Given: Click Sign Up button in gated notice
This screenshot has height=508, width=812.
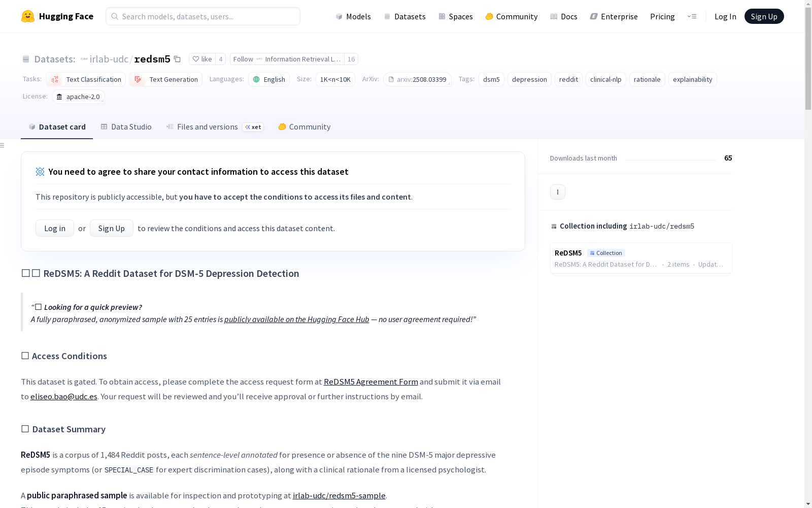Looking at the screenshot, I should pyautogui.click(x=112, y=228).
